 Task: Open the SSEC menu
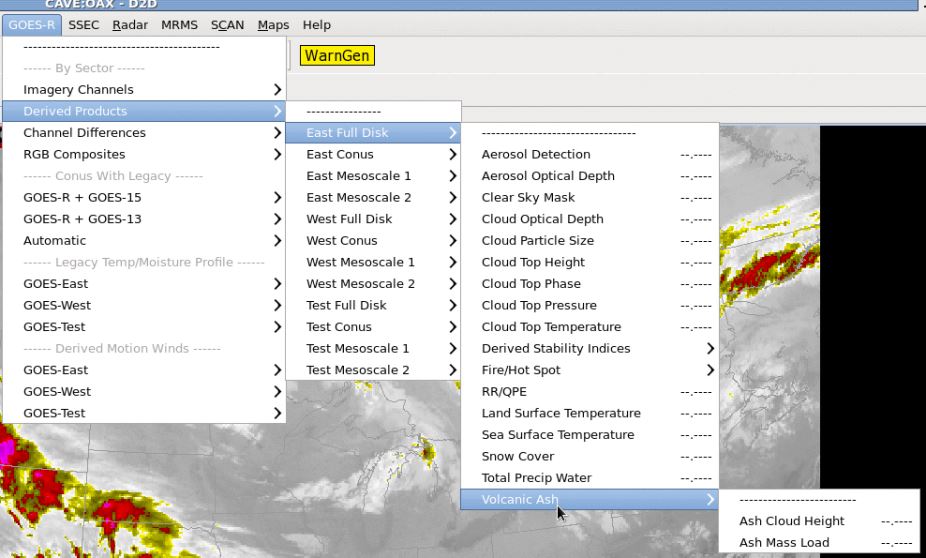pos(84,25)
